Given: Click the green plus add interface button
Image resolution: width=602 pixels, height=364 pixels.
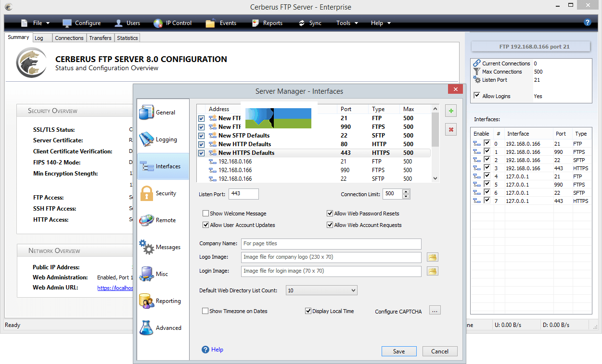Looking at the screenshot, I should tap(451, 112).
